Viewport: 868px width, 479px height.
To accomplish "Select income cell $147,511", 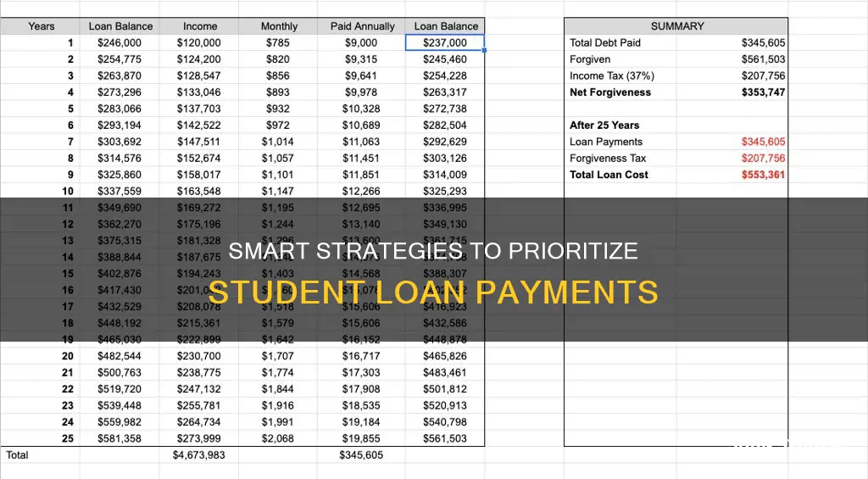I will (198, 142).
